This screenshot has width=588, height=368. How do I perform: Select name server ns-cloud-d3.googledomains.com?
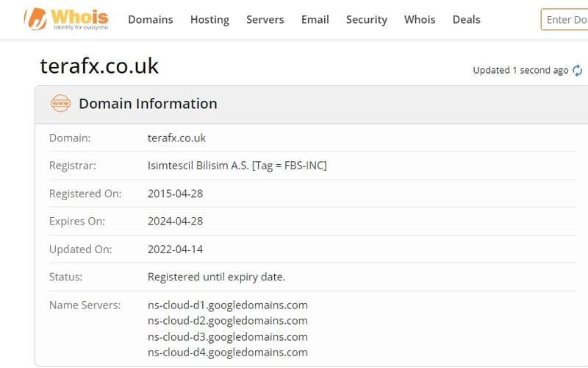tap(228, 337)
